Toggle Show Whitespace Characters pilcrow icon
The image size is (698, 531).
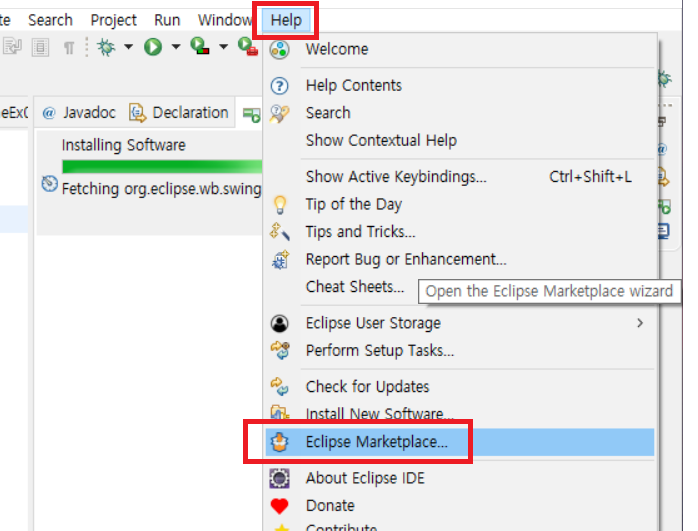click(69, 48)
